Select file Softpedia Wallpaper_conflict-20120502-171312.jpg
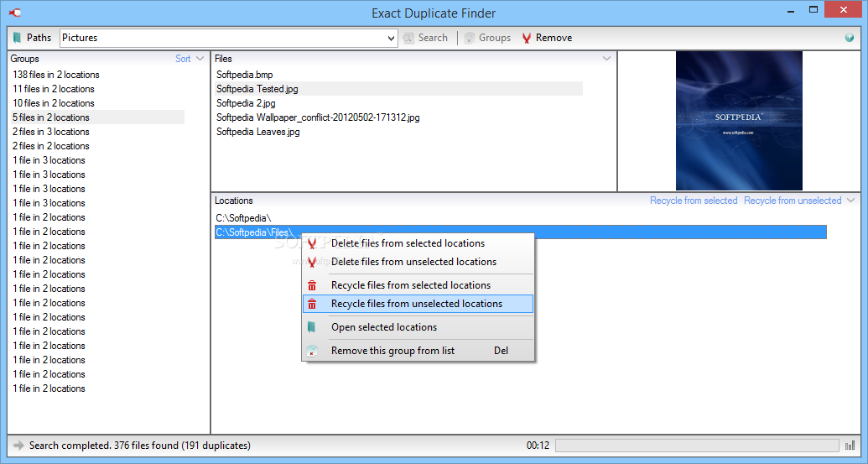 coord(318,117)
